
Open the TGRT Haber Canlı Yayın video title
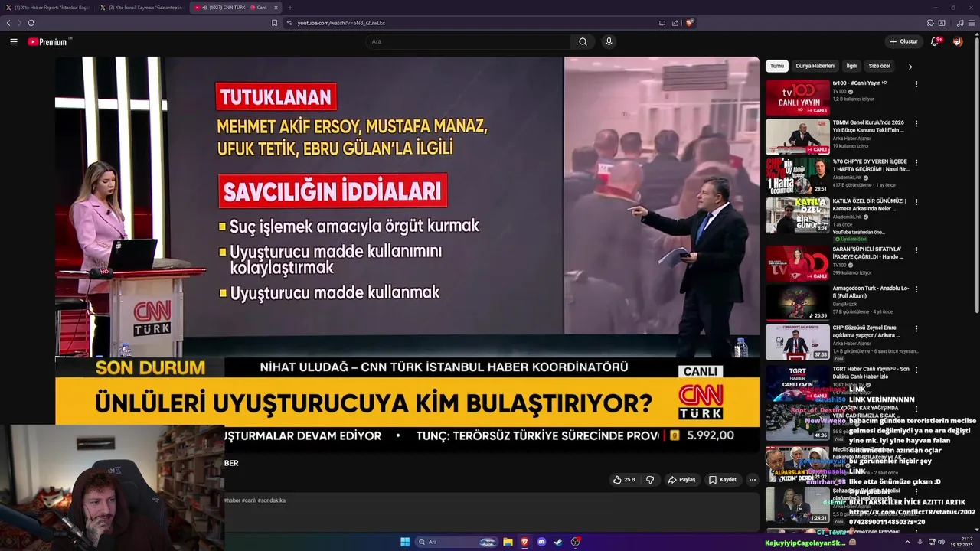coord(871,373)
